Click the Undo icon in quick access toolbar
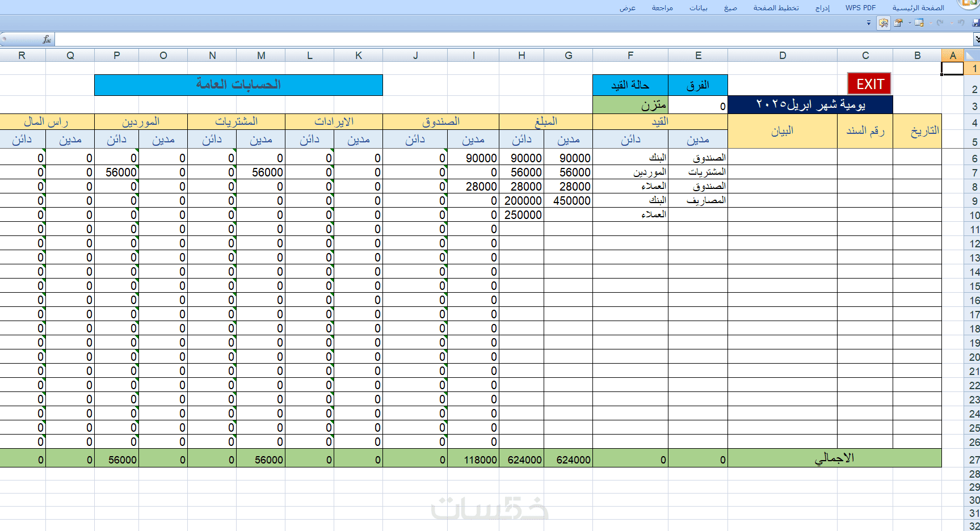980x531 pixels. coord(961,23)
